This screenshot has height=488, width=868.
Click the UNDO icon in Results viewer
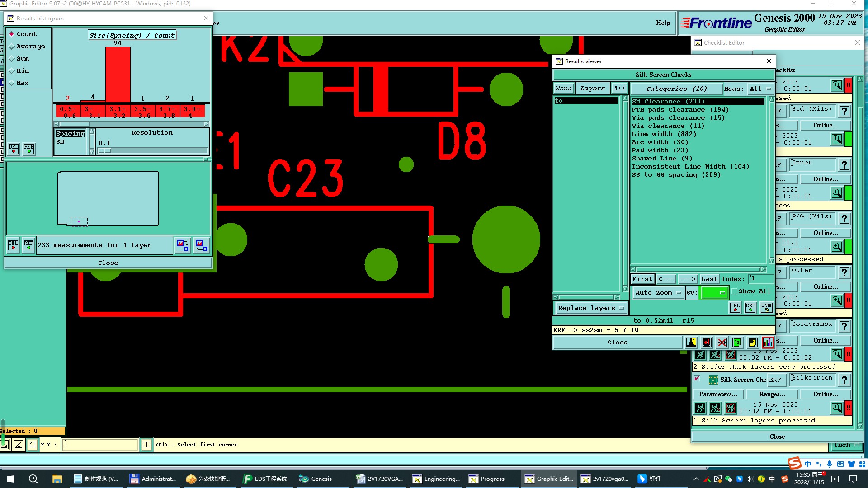[766, 308]
